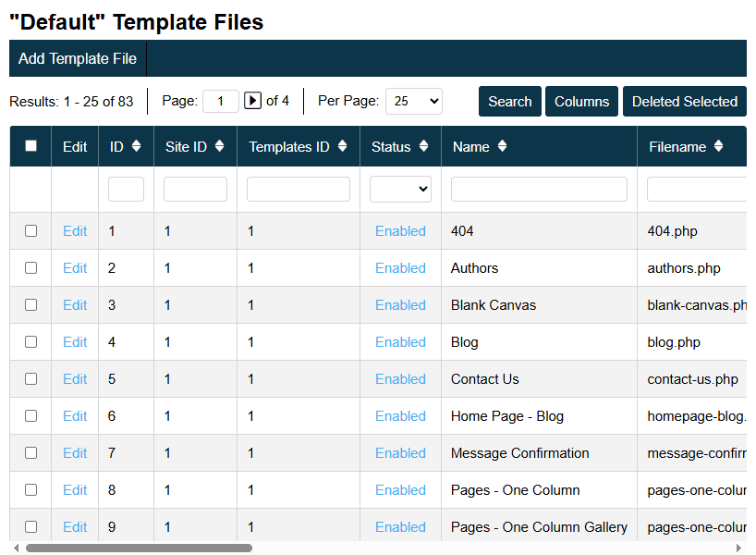
Task: Edit the Contact Us template file
Action: click(x=75, y=379)
